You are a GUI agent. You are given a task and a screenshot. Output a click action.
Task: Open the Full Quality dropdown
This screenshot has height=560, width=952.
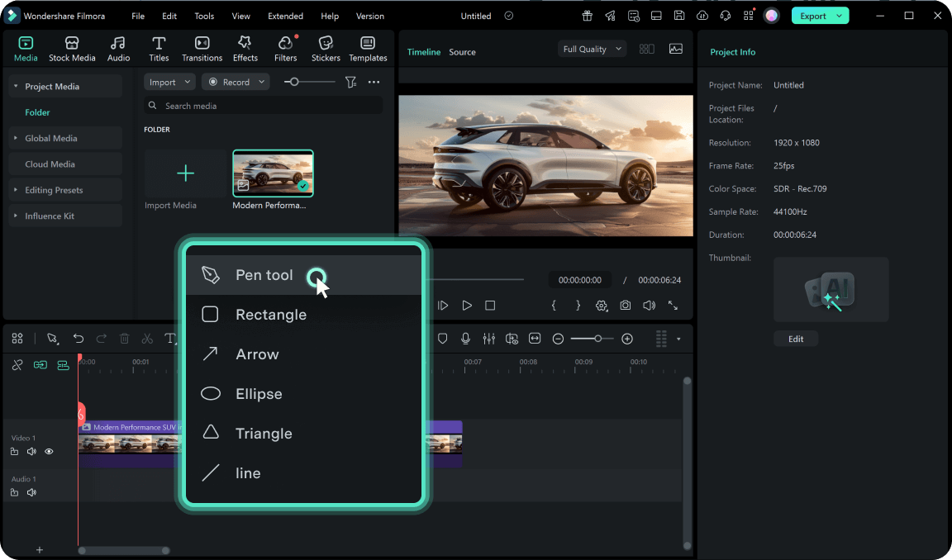tap(592, 49)
